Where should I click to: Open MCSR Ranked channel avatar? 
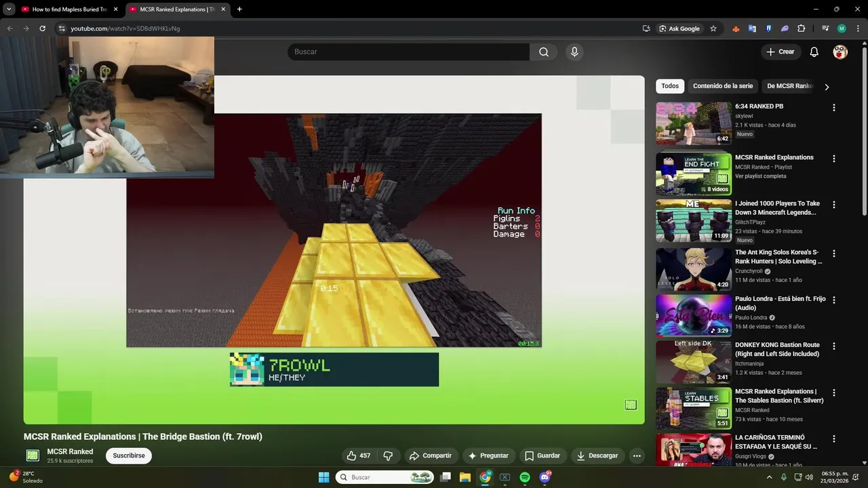click(x=33, y=455)
